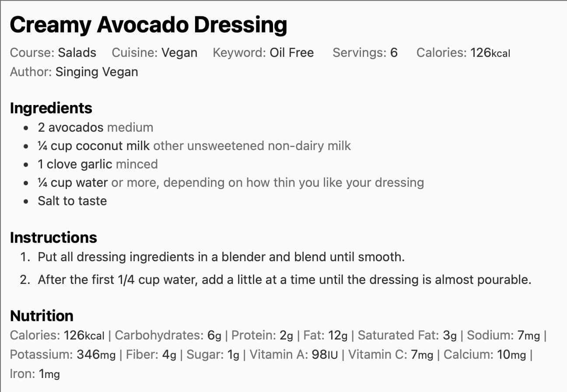Click the Instructions heading
Image resolution: width=567 pixels, height=392 pixels.
(x=53, y=238)
